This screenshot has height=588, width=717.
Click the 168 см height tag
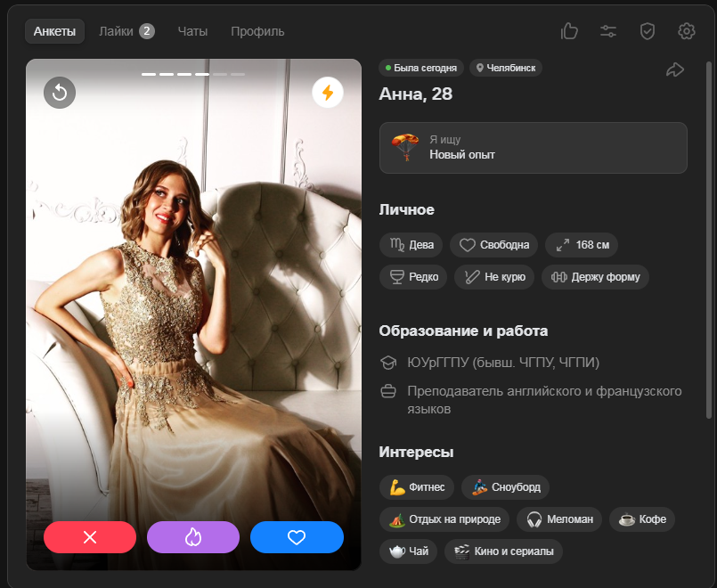[582, 245]
